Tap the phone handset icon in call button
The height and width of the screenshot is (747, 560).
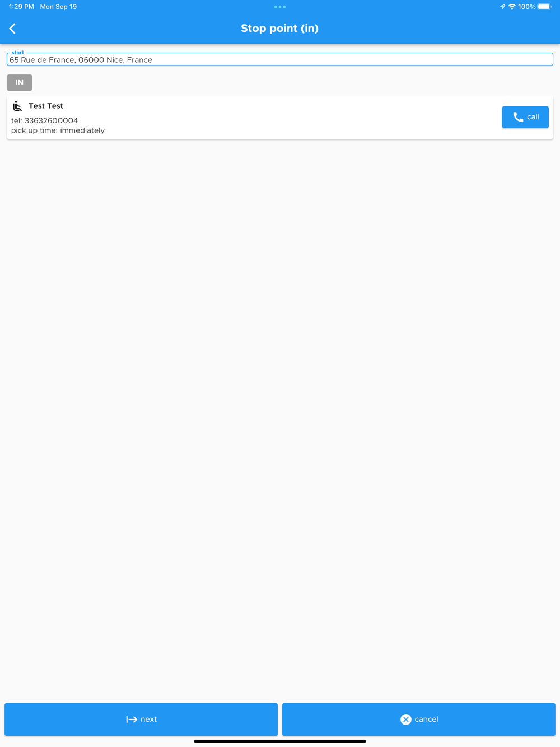(x=518, y=117)
